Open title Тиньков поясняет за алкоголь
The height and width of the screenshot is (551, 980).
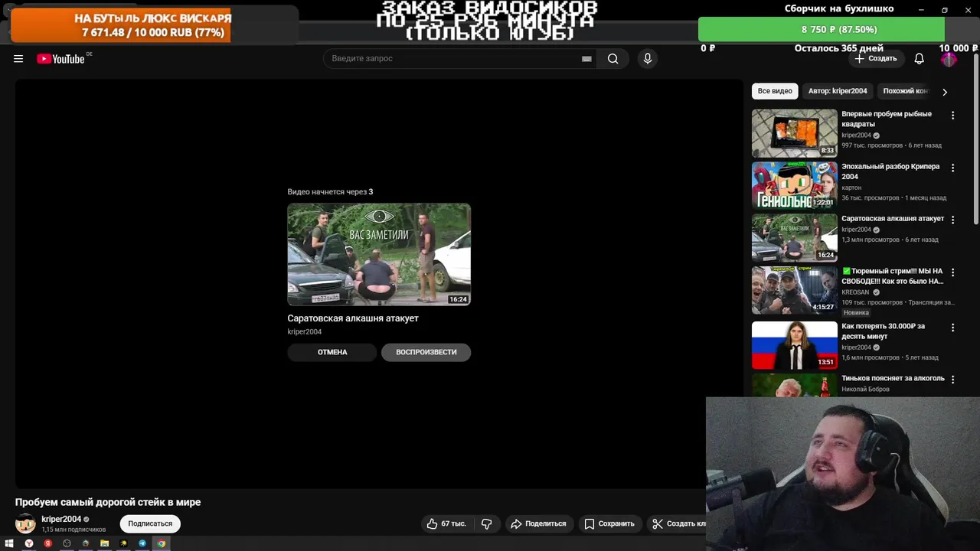pos(893,378)
